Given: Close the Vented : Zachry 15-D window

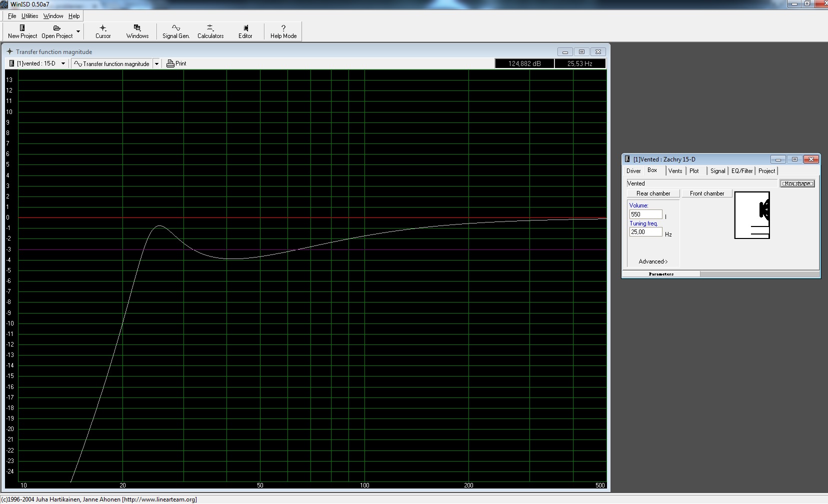Looking at the screenshot, I should click(811, 159).
